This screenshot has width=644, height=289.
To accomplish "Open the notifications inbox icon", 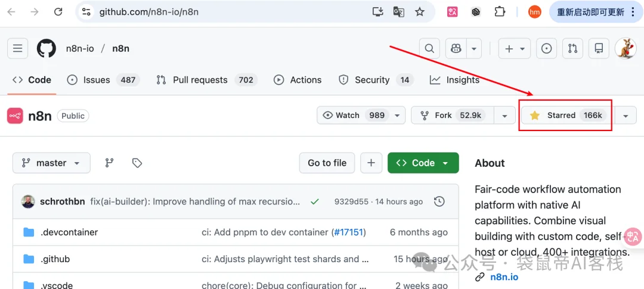I will [x=598, y=49].
